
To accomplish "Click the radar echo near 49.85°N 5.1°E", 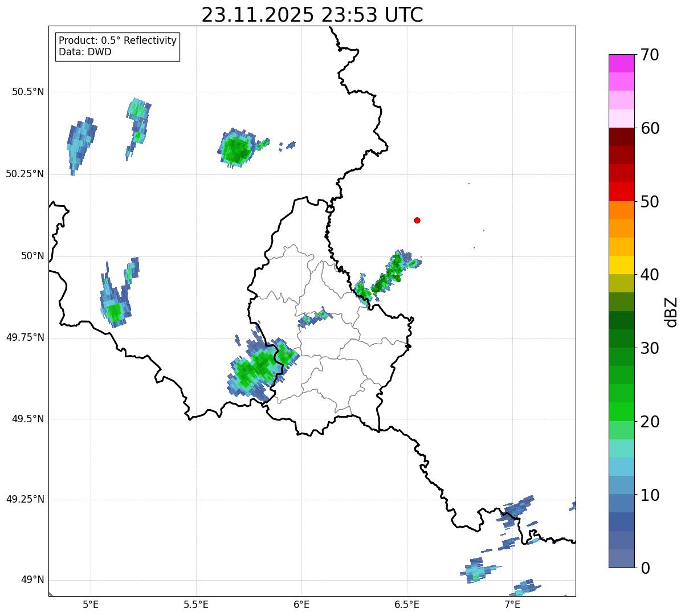I will (x=115, y=311).
